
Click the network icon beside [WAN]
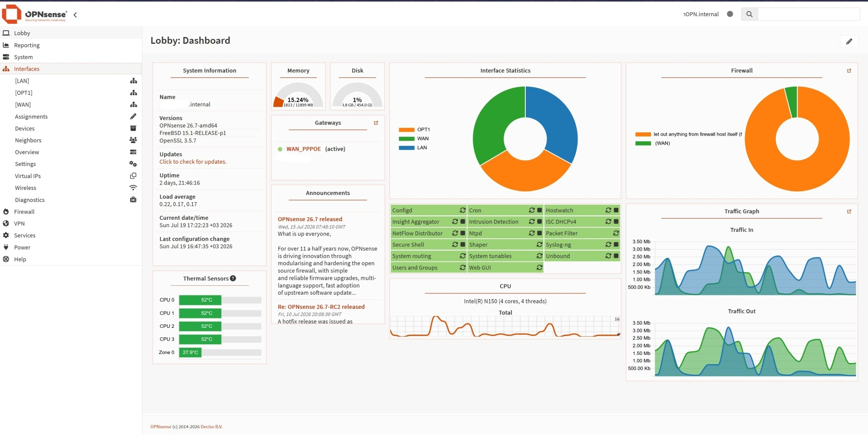(x=133, y=104)
